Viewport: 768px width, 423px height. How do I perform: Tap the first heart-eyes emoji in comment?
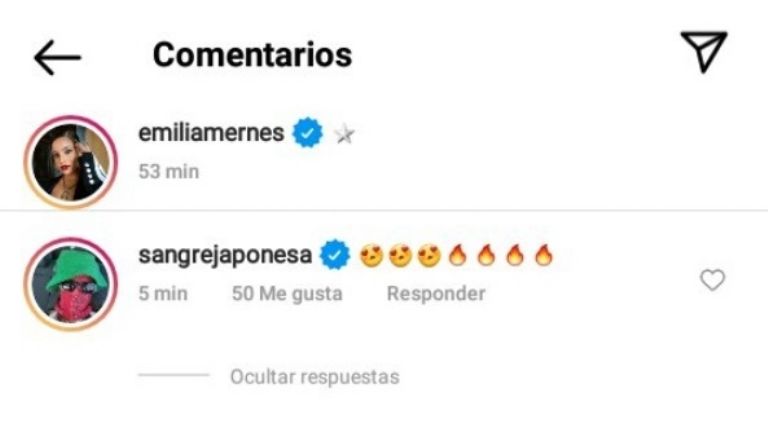pos(372,256)
